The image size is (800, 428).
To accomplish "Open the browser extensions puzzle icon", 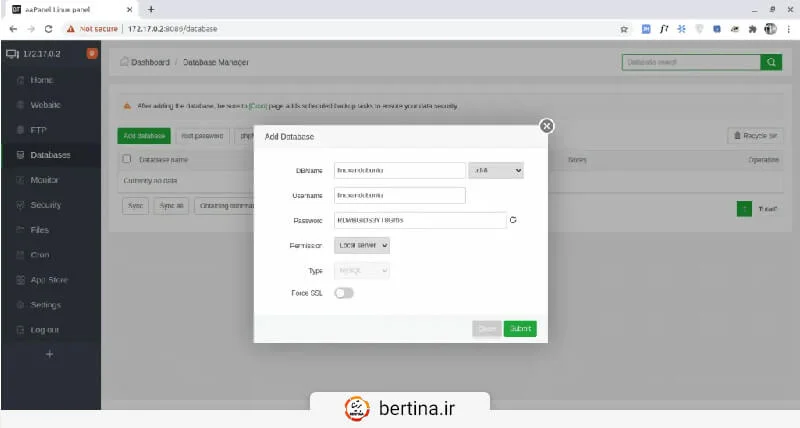I will (751, 29).
